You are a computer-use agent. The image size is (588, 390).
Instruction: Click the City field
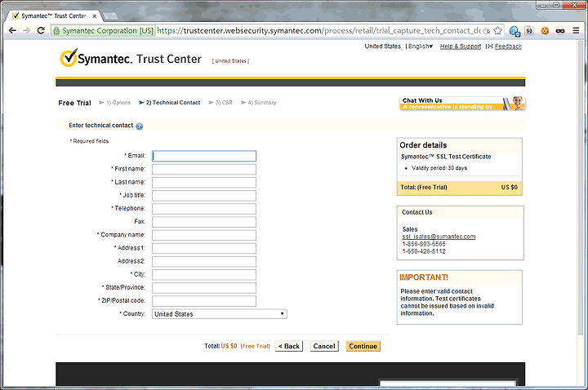[204, 275]
